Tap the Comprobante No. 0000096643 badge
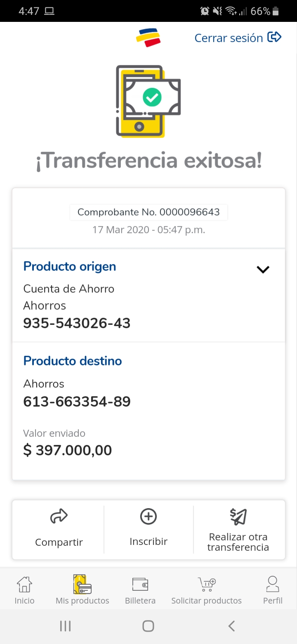 pyautogui.click(x=148, y=212)
